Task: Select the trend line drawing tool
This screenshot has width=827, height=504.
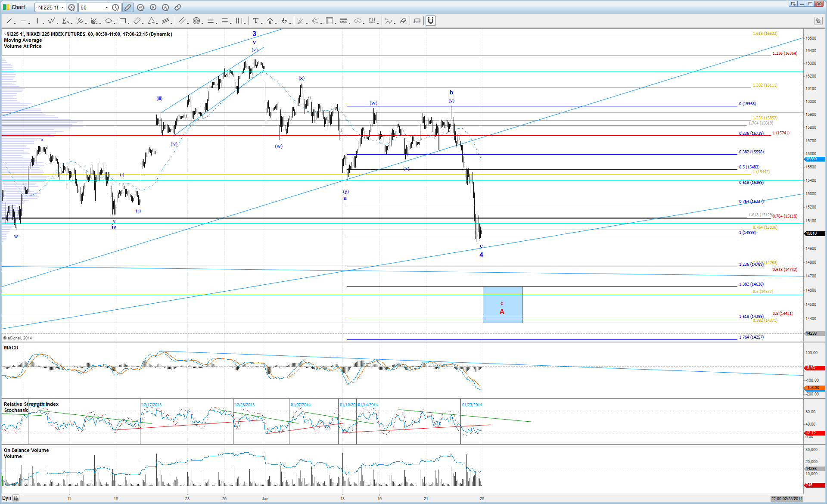Action: 9,21
